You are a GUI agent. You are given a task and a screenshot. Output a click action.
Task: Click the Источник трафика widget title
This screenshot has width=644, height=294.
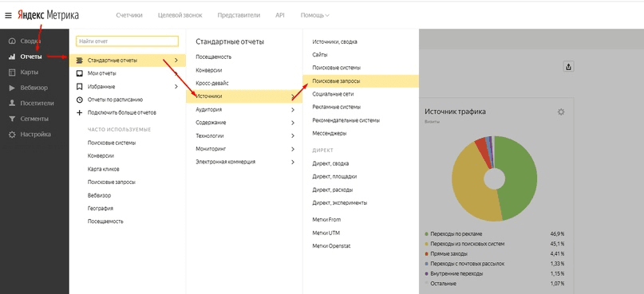[x=455, y=112]
